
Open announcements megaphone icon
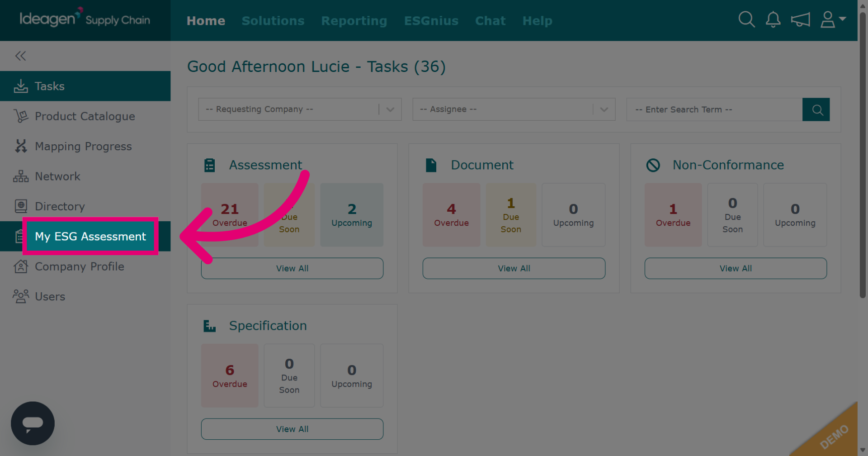(800, 19)
